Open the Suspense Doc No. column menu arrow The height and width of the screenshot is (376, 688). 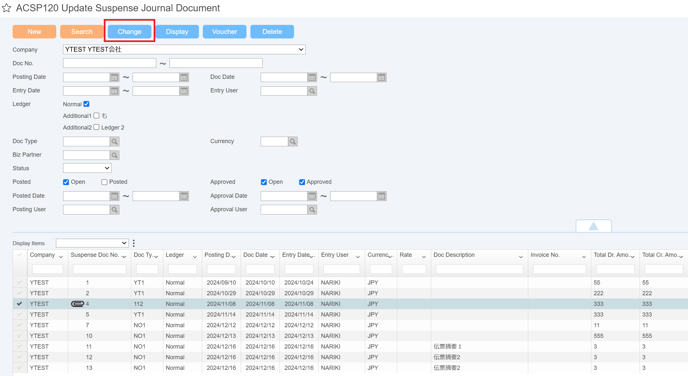click(124, 256)
